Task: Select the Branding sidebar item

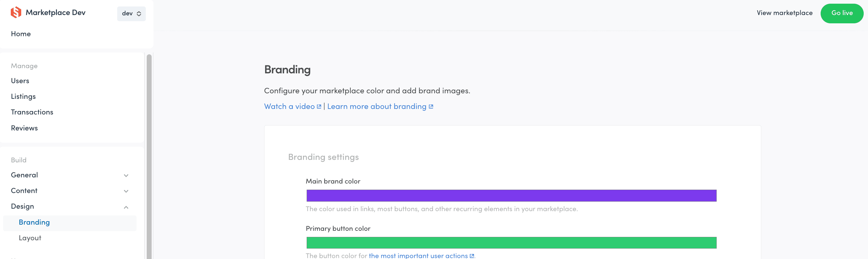Action: [x=34, y=222]
